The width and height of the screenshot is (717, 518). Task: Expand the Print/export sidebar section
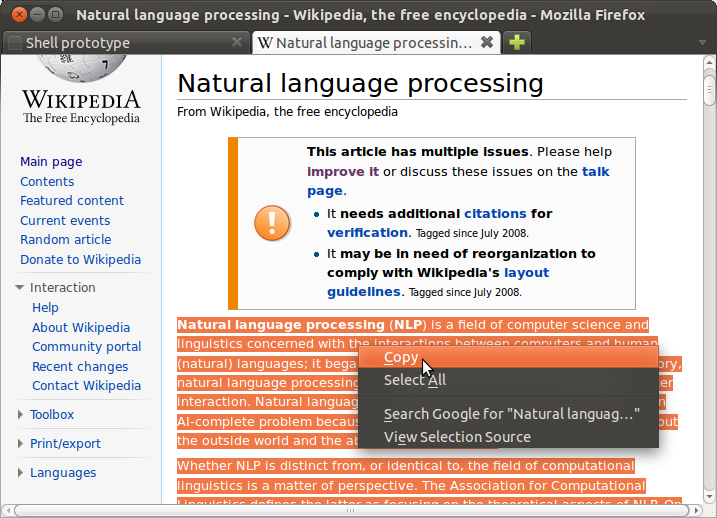click(x=20, y=443)
